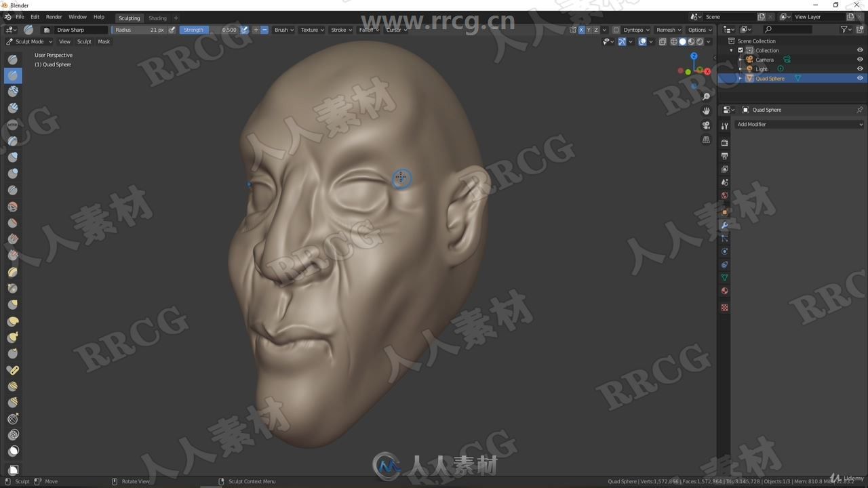Select the Draw Sharp brush tool
The image size is (868, 488).
(13, 76)
